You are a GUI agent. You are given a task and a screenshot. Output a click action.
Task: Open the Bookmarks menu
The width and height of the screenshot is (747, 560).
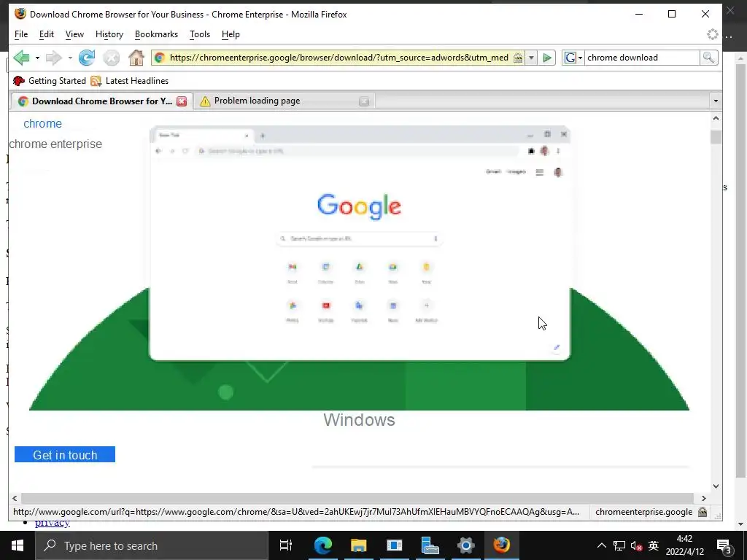point(156,34)
